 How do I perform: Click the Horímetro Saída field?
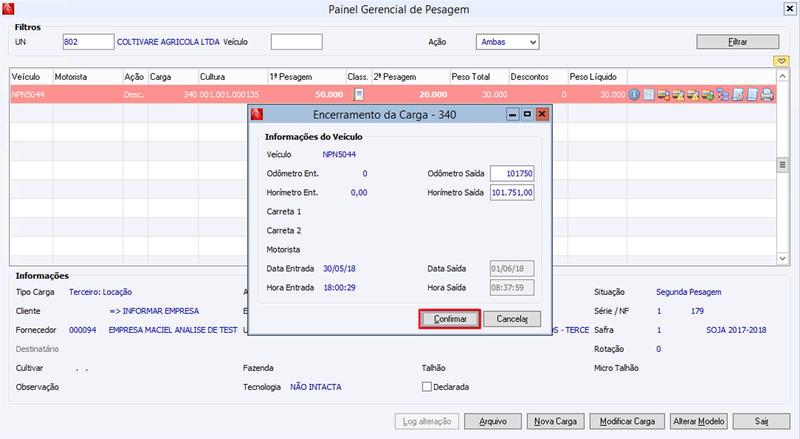tap(512, 192)
